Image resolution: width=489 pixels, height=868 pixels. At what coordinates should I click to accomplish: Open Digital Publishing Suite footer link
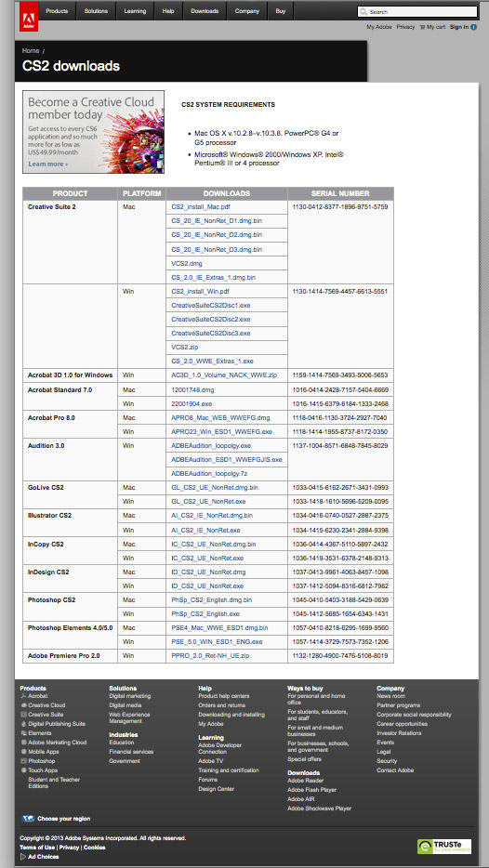(57, 724)
